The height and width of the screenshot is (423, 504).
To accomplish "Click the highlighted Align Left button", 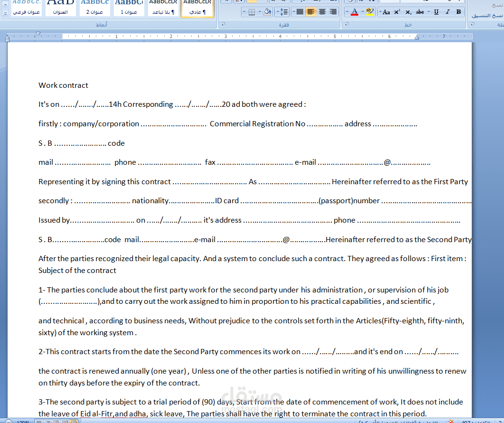I will pyautogui.click(x=310, y=12).
